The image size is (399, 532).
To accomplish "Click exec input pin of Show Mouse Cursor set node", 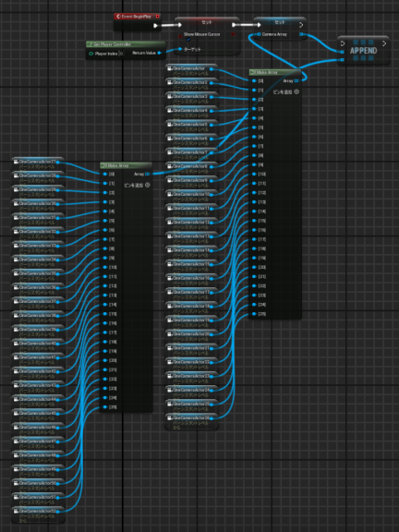I will click(180, 25).
